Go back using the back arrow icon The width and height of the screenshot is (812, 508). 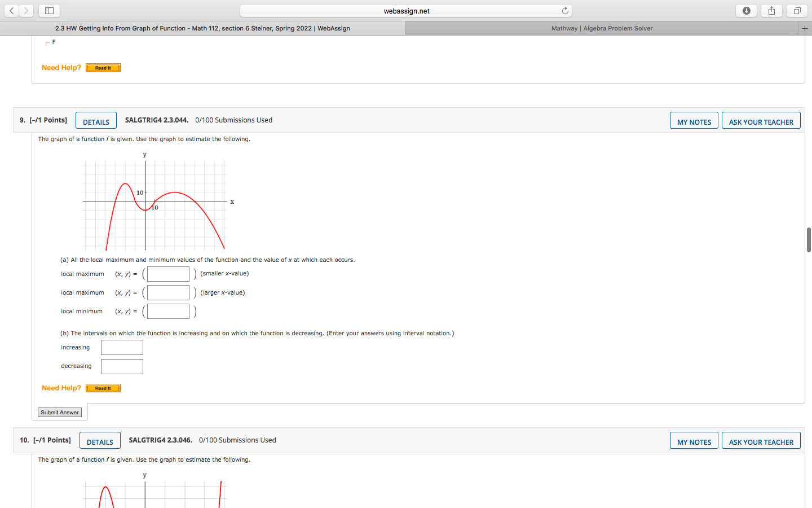point(11,10)
